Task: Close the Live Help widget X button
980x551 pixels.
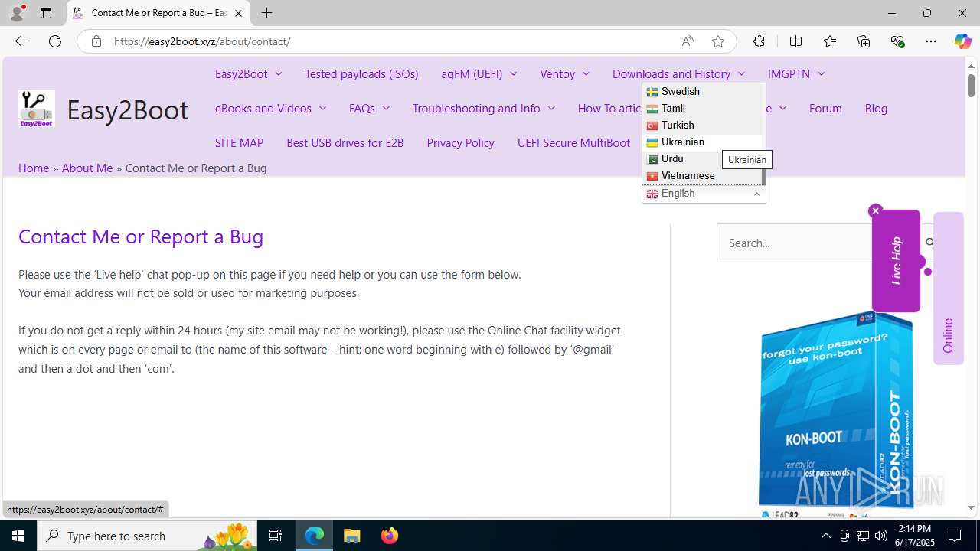Action: tap(876, 210)
